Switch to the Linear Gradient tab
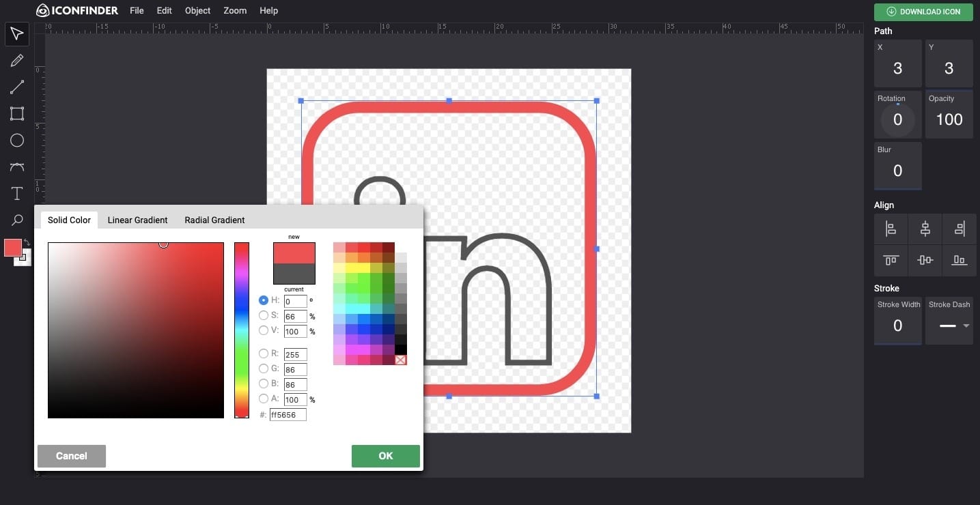This screenshot has width=980, height=505. pos(137,220)
